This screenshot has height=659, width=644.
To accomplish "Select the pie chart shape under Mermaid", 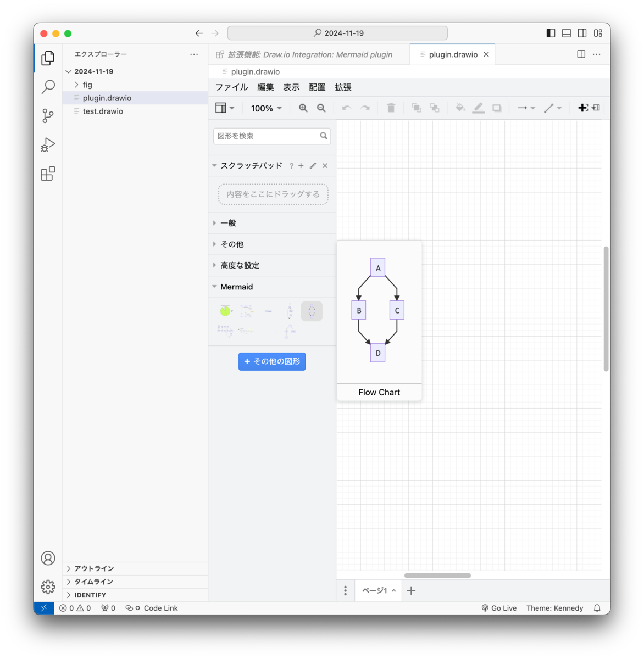I will coord(225,311).
